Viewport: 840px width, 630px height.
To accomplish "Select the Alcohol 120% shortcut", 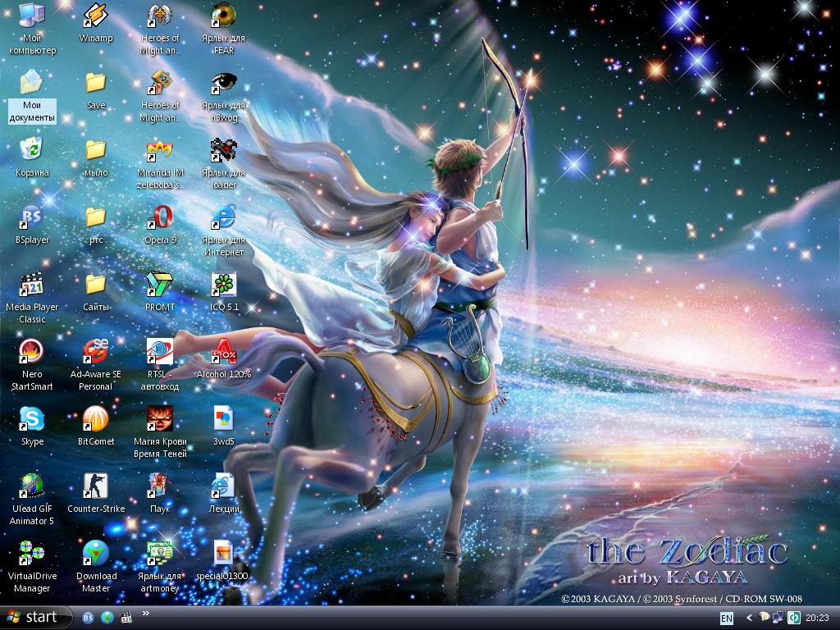I will pyautogui.click(x=223, y=359).
